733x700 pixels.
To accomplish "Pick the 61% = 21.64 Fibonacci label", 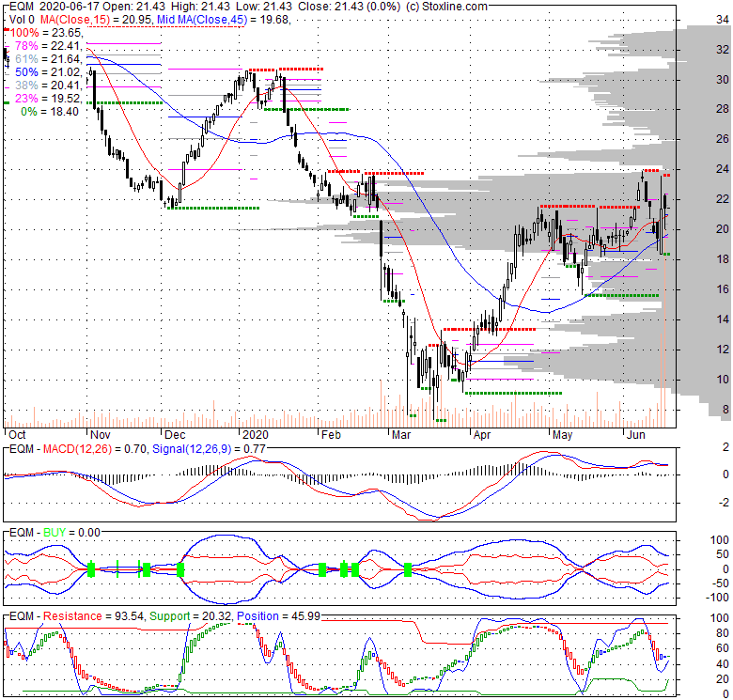I will (x=43, y=58).
